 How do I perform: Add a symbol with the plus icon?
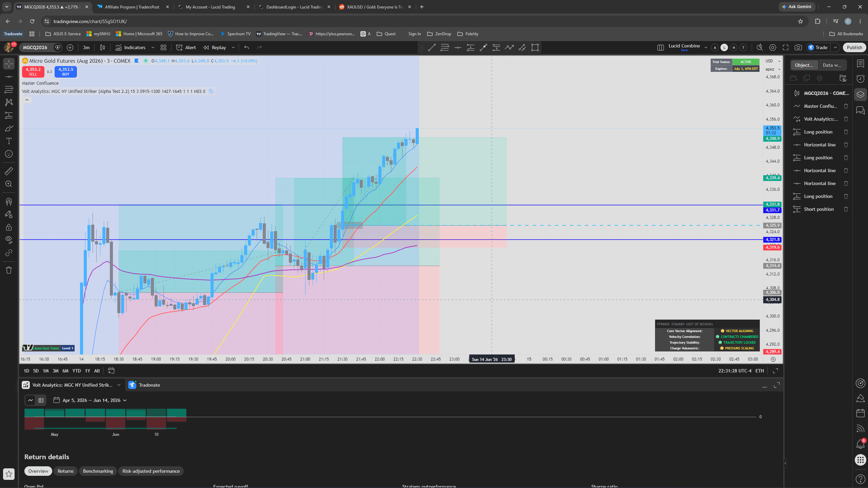pyautogui.click(x=70, y=47)
